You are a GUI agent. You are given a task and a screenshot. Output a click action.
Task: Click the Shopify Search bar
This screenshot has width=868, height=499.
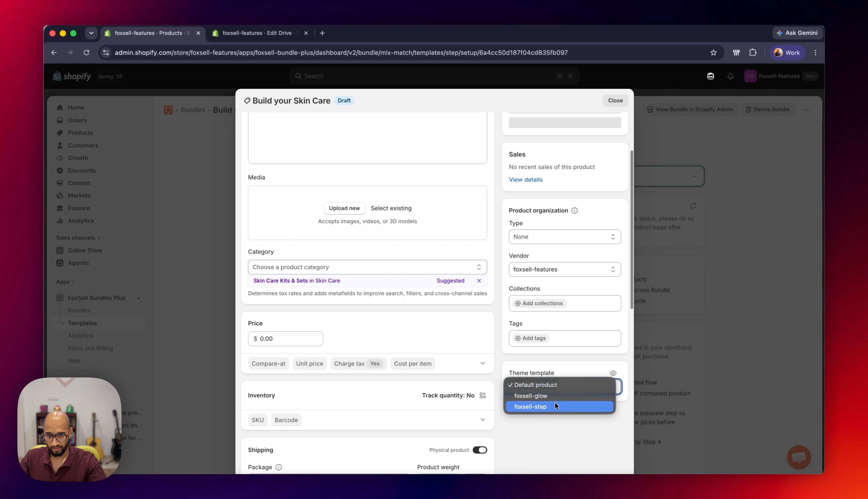click(435, 76)
